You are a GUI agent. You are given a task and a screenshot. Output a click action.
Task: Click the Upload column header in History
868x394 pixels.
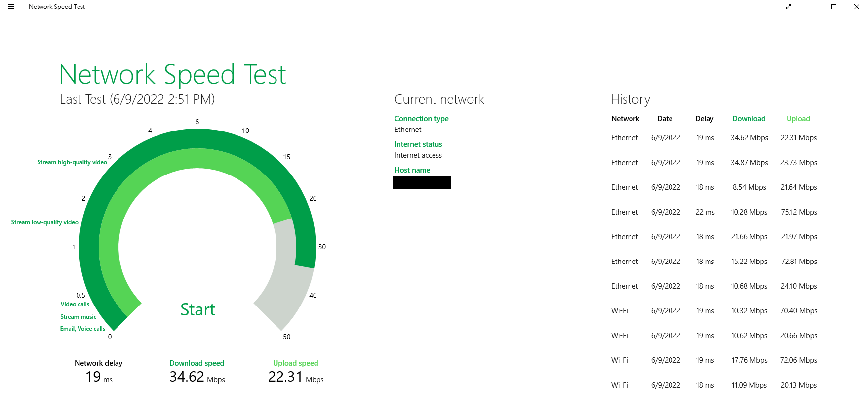[798, 119]
